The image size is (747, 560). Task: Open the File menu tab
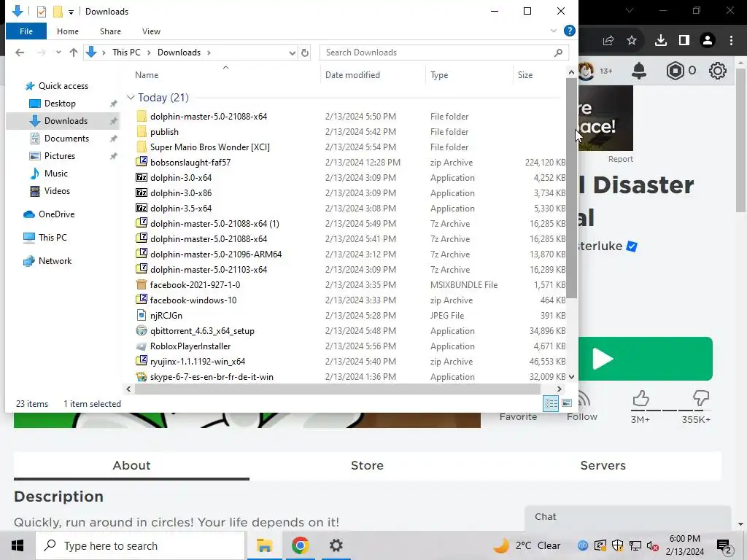pos(26,31)
